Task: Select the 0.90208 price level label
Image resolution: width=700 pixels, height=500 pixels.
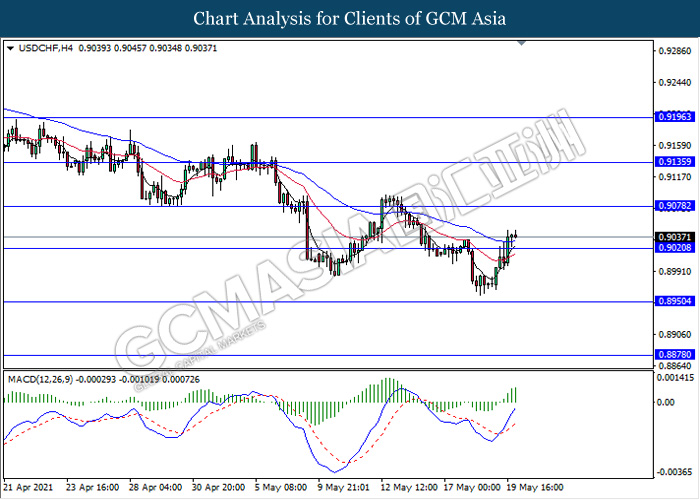Action: pos(675,247)
